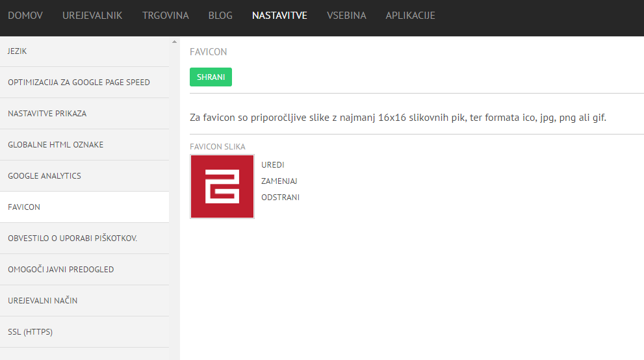The width and height of the screenshot is (644, 360).
Task: Select the red favicon image thumbnail
Action: (x=222, y=186)
